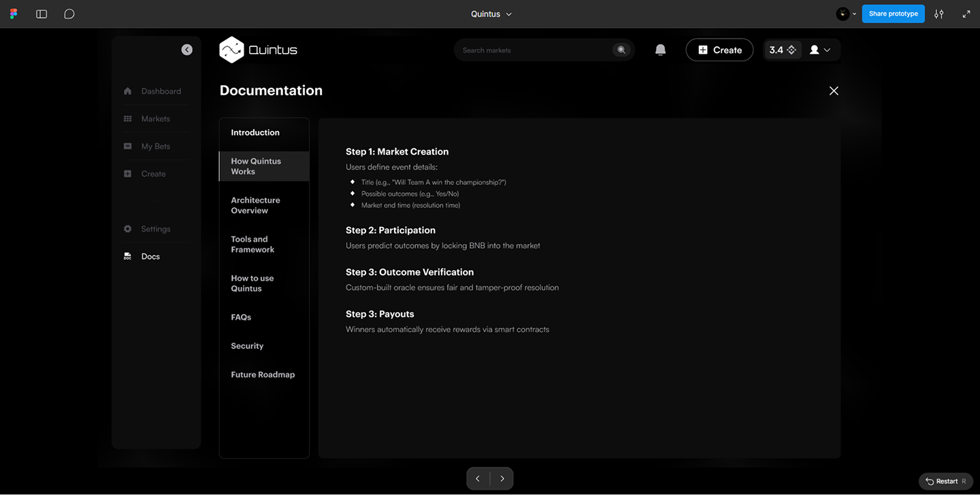Screen dimensions: 980x495
Task: Click the Quintus logo
Action: point(259,50)
